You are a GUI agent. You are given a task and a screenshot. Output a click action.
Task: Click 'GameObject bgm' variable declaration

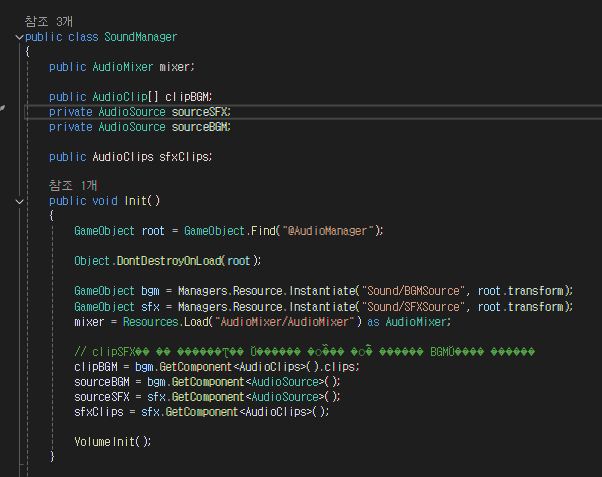(117, 291)
